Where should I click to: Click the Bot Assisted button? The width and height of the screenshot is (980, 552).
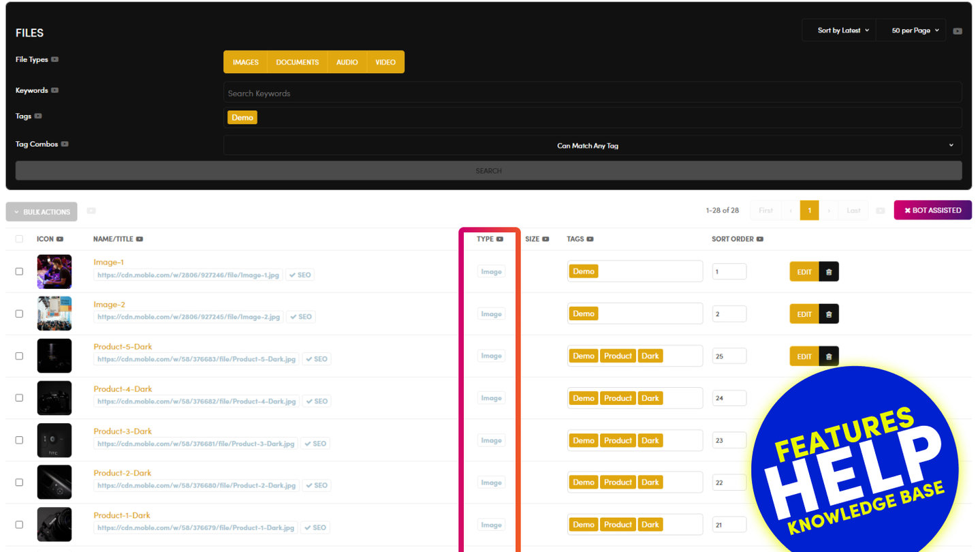coord(932,211)
